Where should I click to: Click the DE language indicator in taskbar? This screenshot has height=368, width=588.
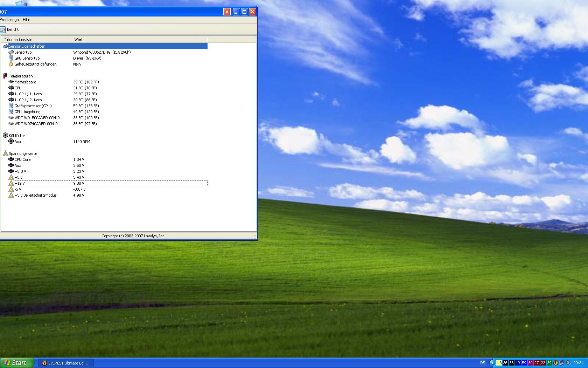tap(483, 363)
